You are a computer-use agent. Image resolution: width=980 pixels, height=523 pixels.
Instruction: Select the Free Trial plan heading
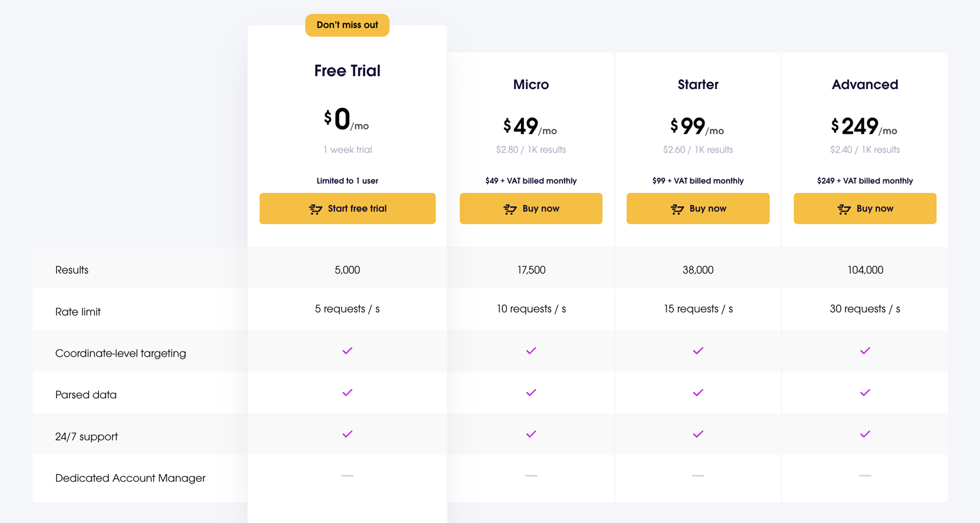348,71
